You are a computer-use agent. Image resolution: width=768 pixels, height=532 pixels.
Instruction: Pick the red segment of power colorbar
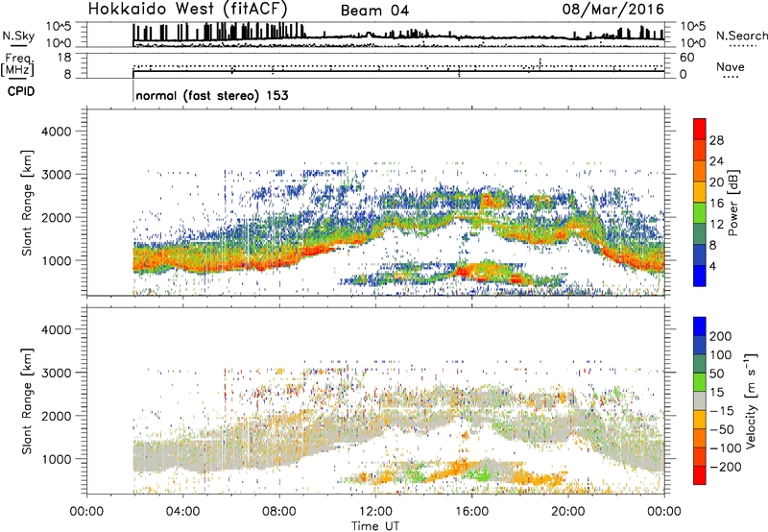pos(700,130)
